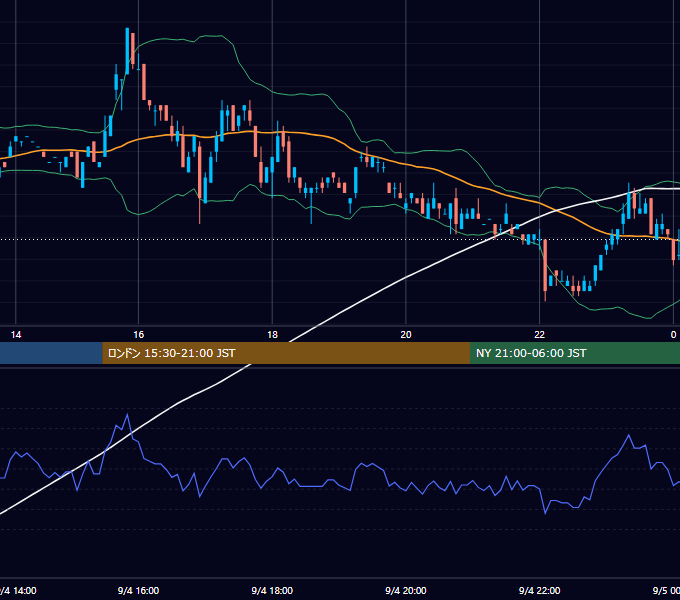The image size is (680, 600).
Task: Click the blue session band before London
Action: [x=51, y=353]
